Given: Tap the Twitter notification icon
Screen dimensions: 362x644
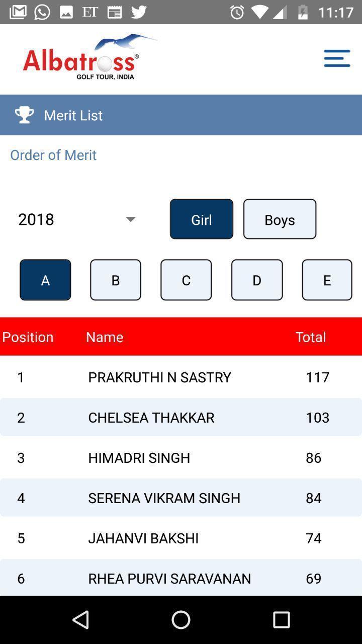Looking at the screenshot, I should pyautogui.click(x=139, y=12).
